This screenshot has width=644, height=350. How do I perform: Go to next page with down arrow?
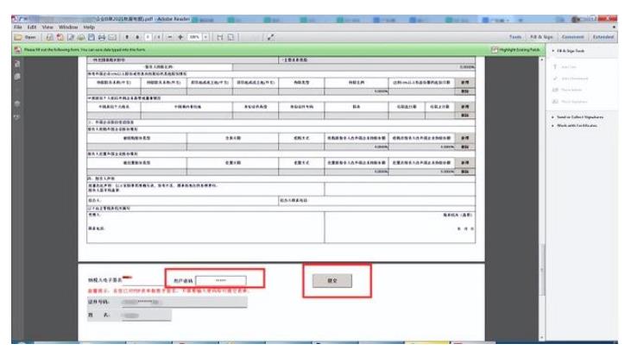tap(138, 37)
